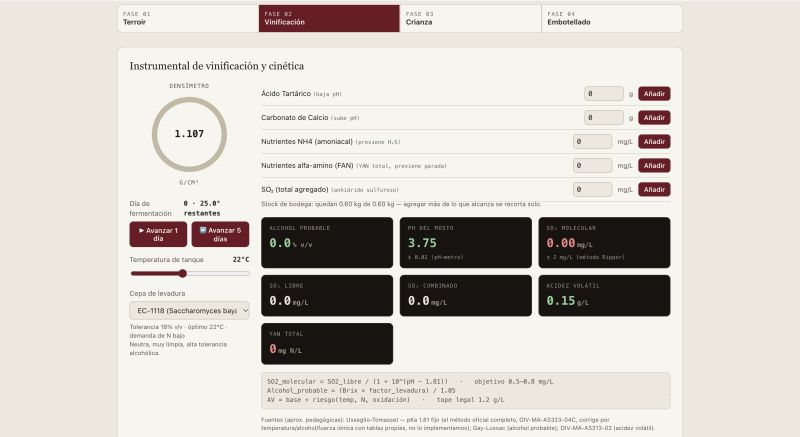The width and height of the screenshot is (800, 437).
Task: Click the Avanzar 5 días button
Action: click(220, 235)
